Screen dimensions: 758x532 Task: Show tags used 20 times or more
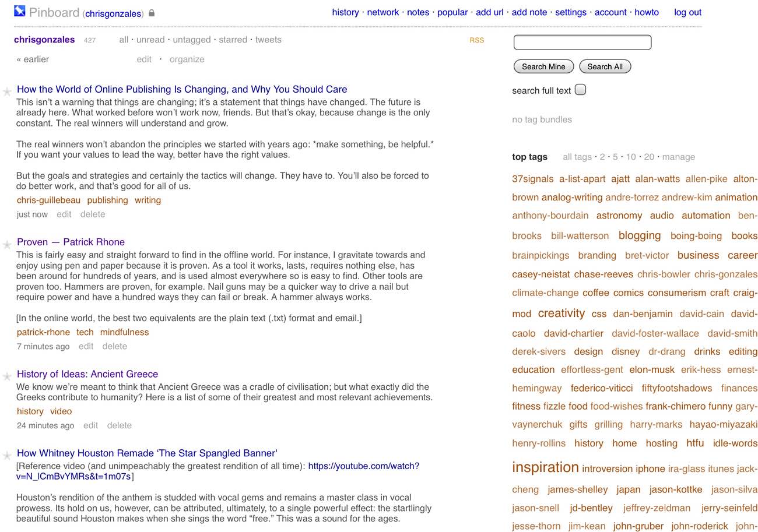tap(649, 157)
